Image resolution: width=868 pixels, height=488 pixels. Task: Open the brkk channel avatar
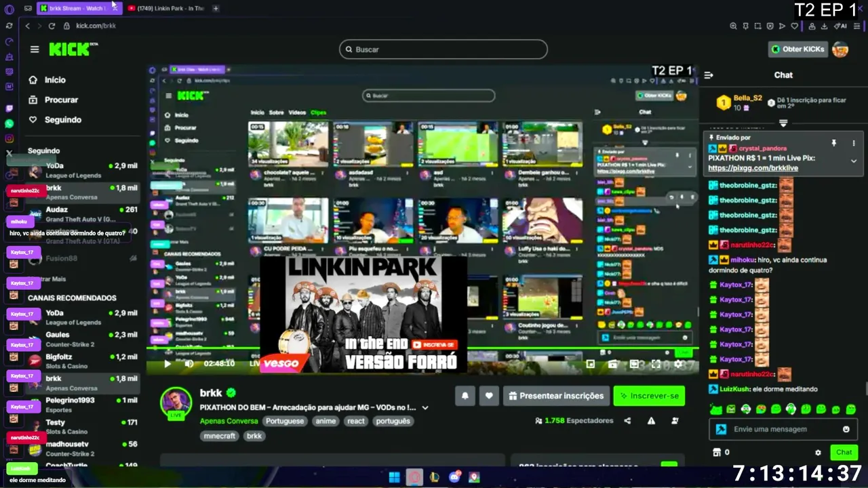(176, 403)
